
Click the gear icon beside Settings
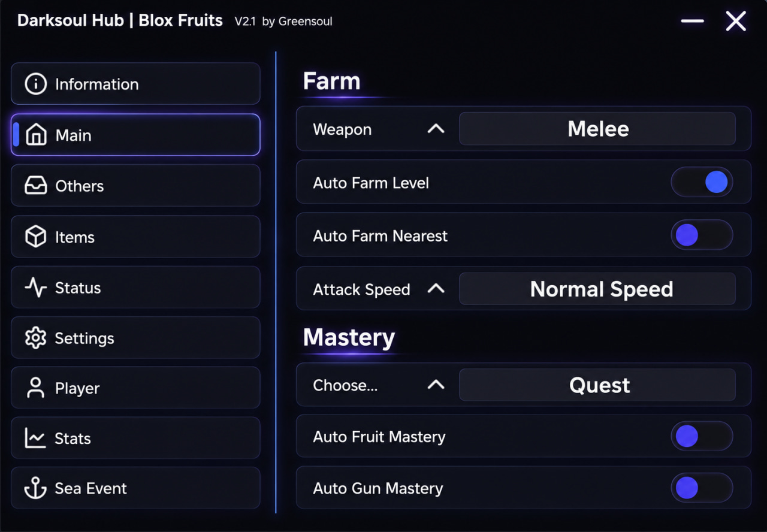(35, 338)
